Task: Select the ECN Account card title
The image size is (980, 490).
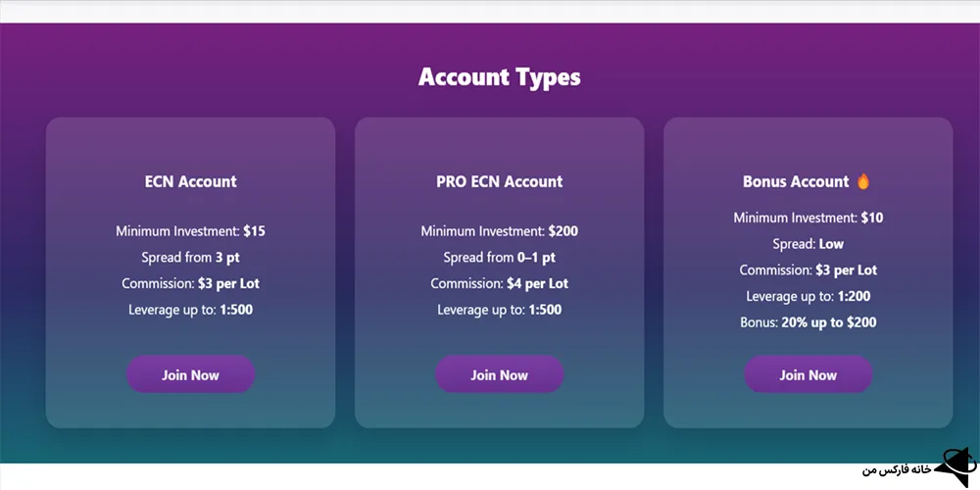Action: (190, 181)
